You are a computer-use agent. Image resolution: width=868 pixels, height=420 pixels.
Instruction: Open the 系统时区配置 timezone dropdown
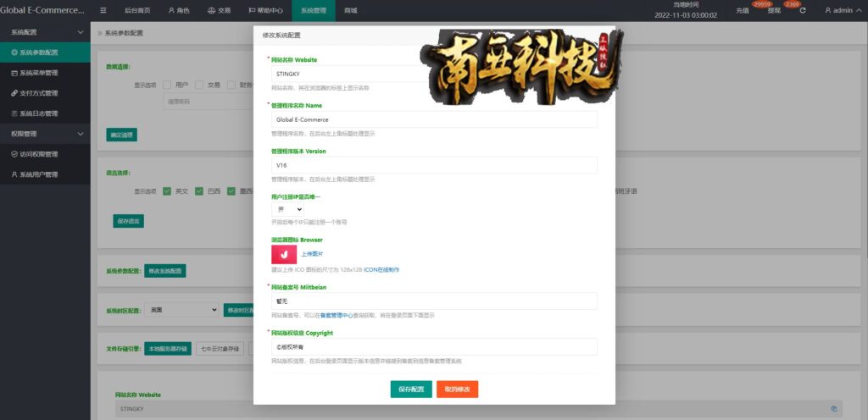[x=181, y=310]
